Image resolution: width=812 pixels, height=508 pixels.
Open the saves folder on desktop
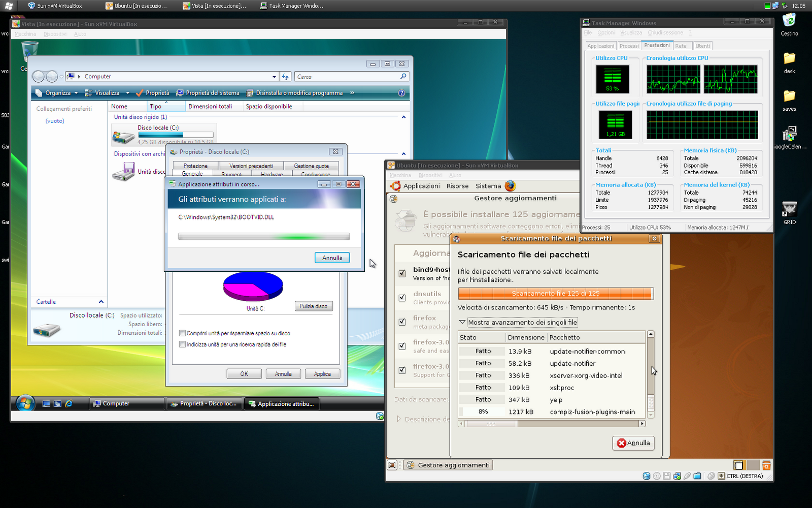(789, 101)
